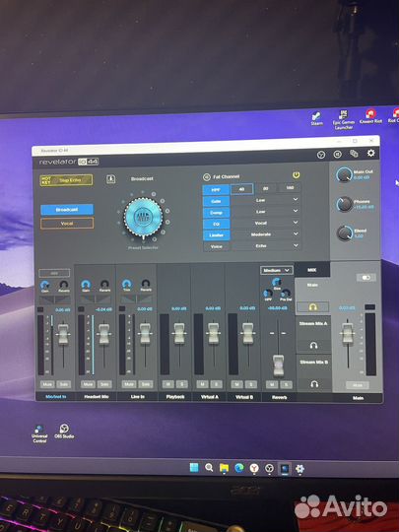Open the Comp dropdown set to Low
This screenshot has height=532, width=399.
tap(266, 212)
